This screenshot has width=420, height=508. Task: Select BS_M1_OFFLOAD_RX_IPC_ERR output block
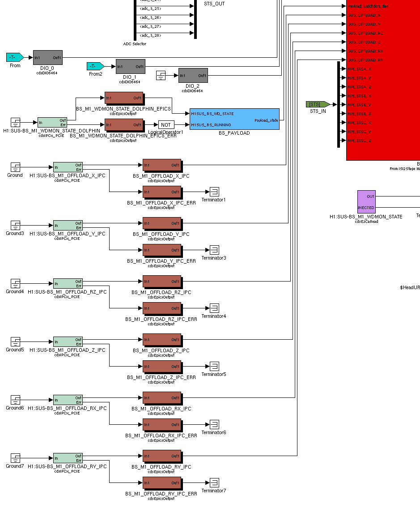(162, 425)
